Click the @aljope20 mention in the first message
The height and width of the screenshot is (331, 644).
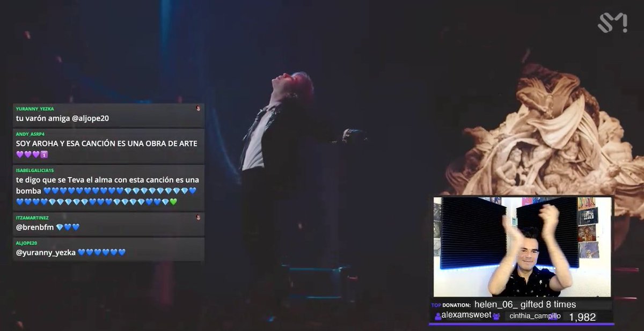pyautogui.click(x=90, y=118)
